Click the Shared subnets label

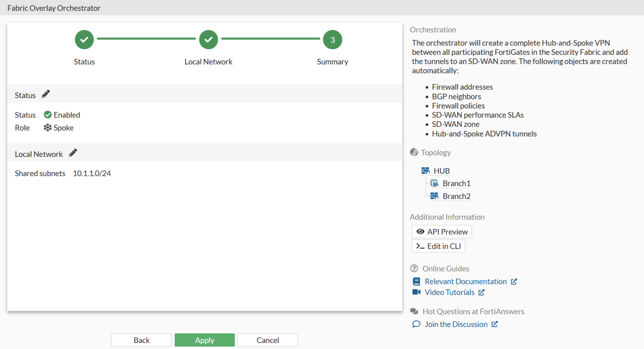pyautogui.click(x=40, y=173)
